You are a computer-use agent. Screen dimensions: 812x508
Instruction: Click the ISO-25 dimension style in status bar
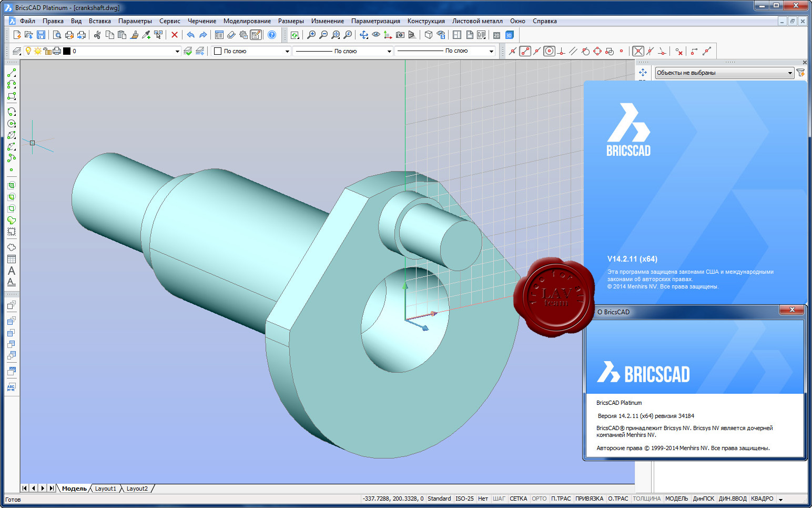tap(464, 499)
